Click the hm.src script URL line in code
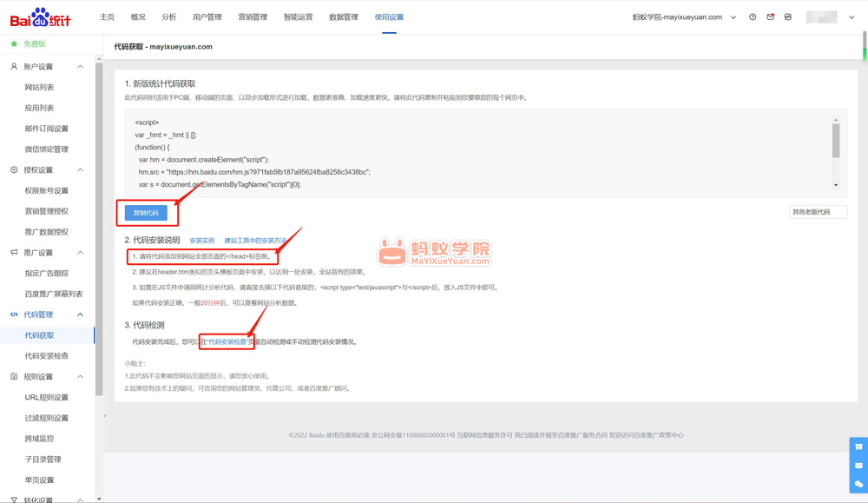Screen dimensions: 868x503 click(254, 172)
